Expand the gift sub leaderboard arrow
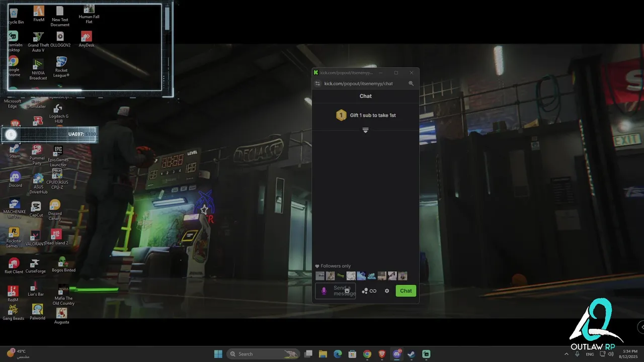 pyautogui.click(x=366, y=130)
